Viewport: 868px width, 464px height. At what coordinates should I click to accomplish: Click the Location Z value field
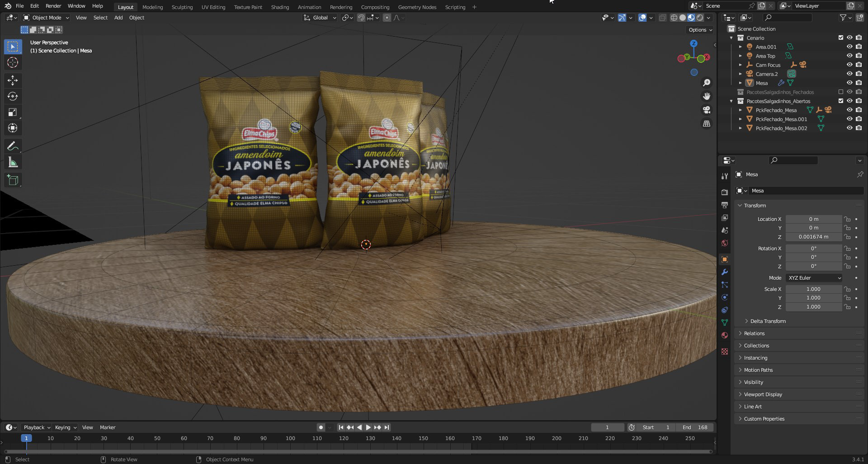[x=813, y=237]
